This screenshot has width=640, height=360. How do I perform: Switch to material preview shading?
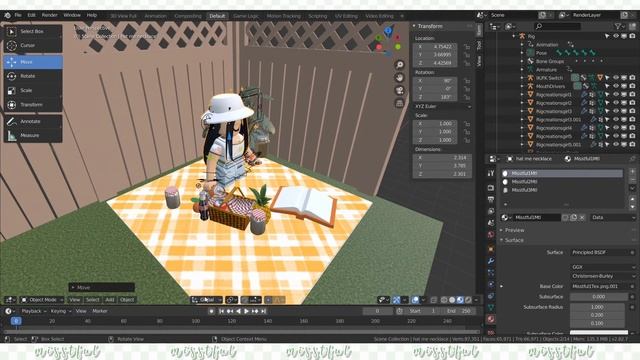tap(460, 300)
